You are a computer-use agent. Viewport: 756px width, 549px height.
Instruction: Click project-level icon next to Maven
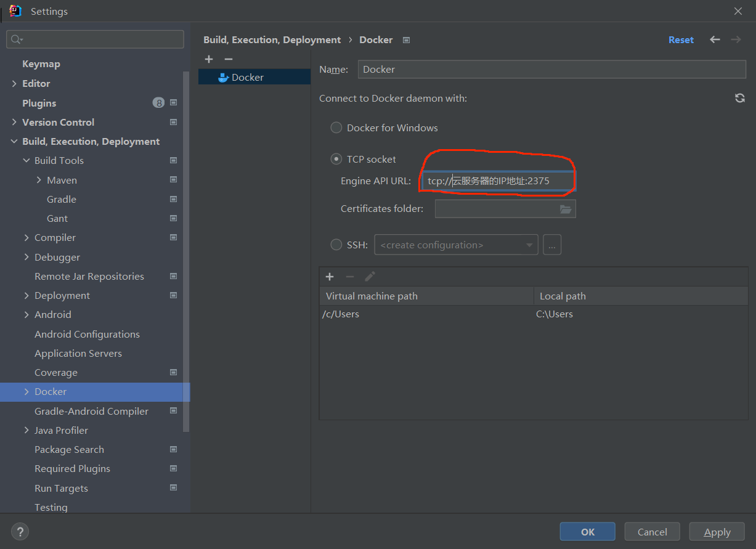tap(173, 180)
